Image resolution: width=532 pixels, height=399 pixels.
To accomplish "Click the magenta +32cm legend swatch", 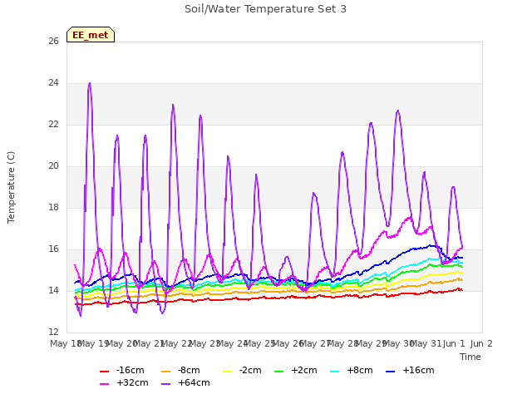I will (x=105, y=384).
